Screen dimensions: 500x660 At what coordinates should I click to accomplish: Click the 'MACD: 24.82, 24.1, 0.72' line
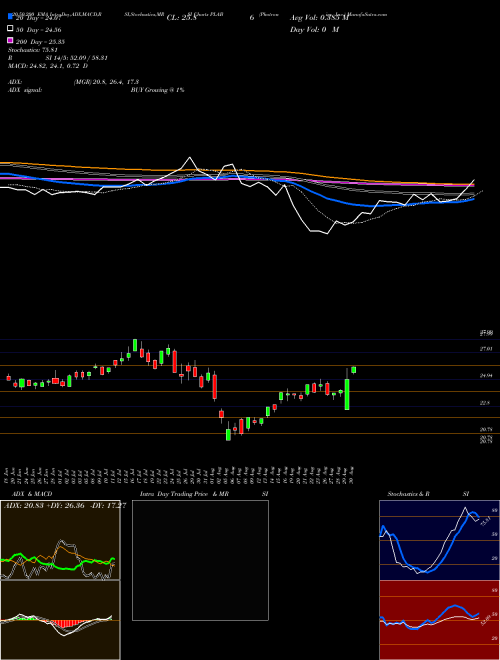[45, 66]
